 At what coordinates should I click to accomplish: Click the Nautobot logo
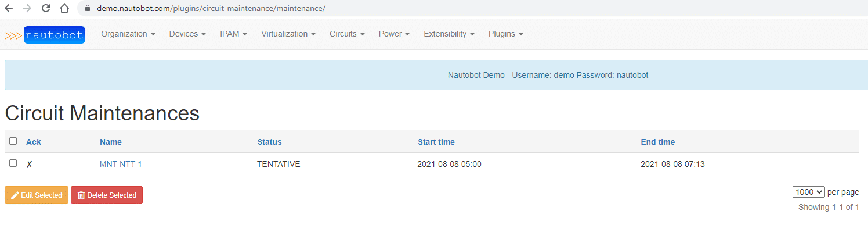pyautogui.click(x=45, y=35)
